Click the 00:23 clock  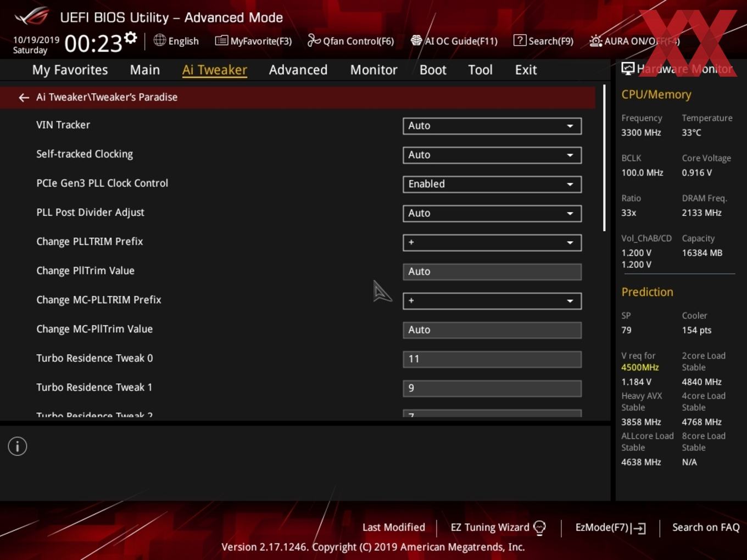point(93,43)
